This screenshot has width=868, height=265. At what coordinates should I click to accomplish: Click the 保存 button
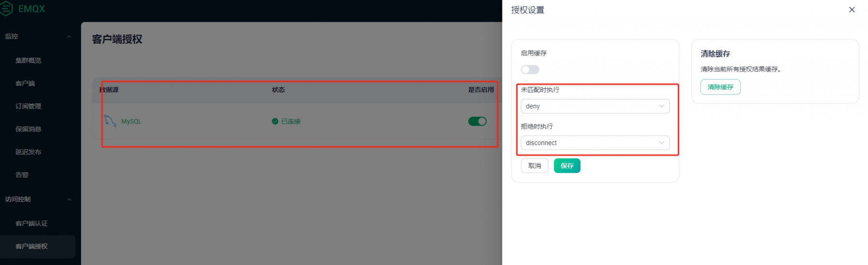point(567,166)
